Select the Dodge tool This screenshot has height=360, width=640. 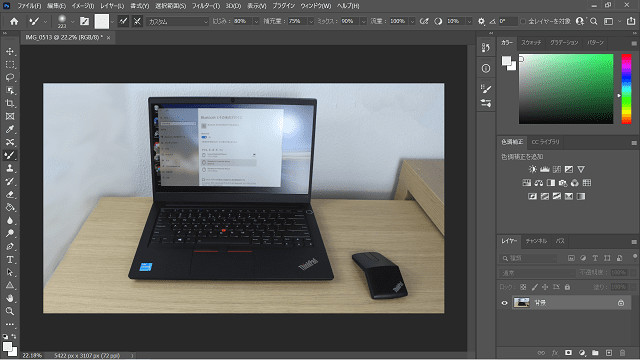tap(10, 233)
